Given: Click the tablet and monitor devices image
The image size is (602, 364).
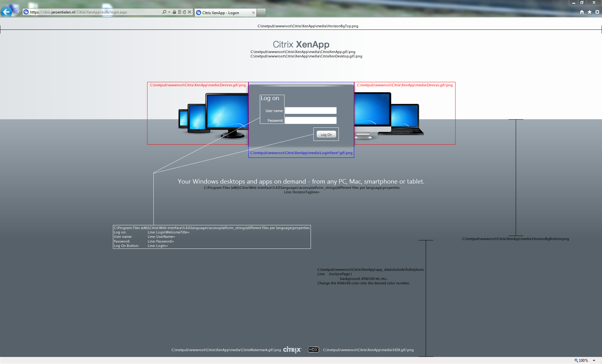Looking at the screenshot, I should coord(213,116).
